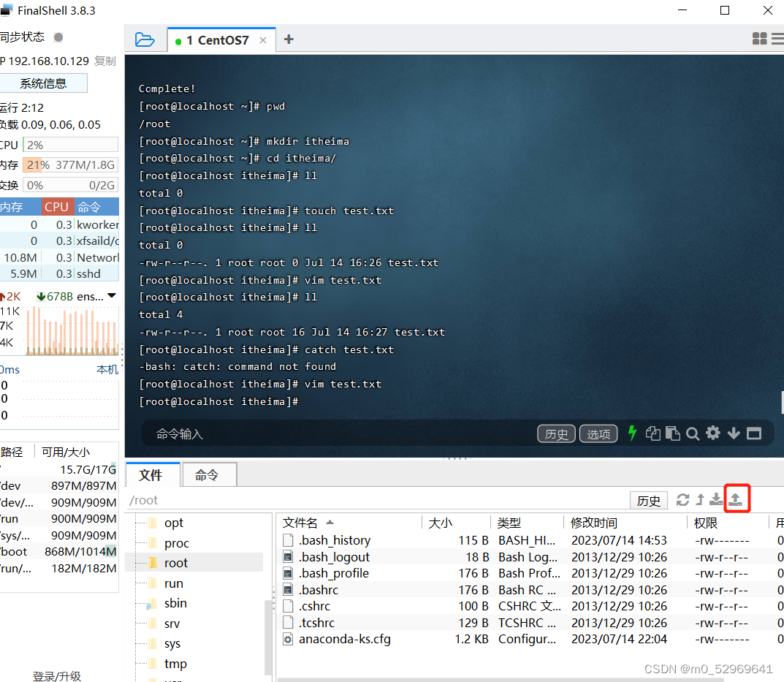Screen dimensions: 784x682
Task: Click the CPU 2% usage bar
Action: 70,145
